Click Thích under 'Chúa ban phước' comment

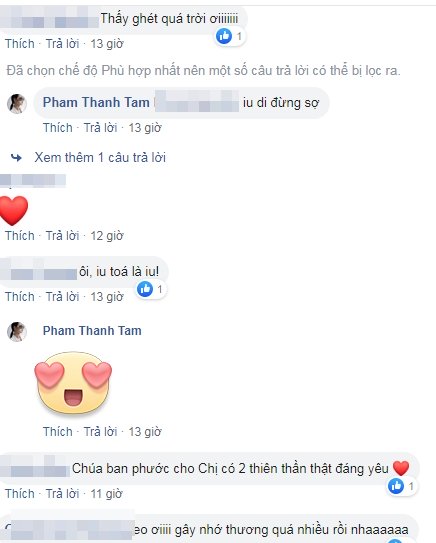coord(20,493)
